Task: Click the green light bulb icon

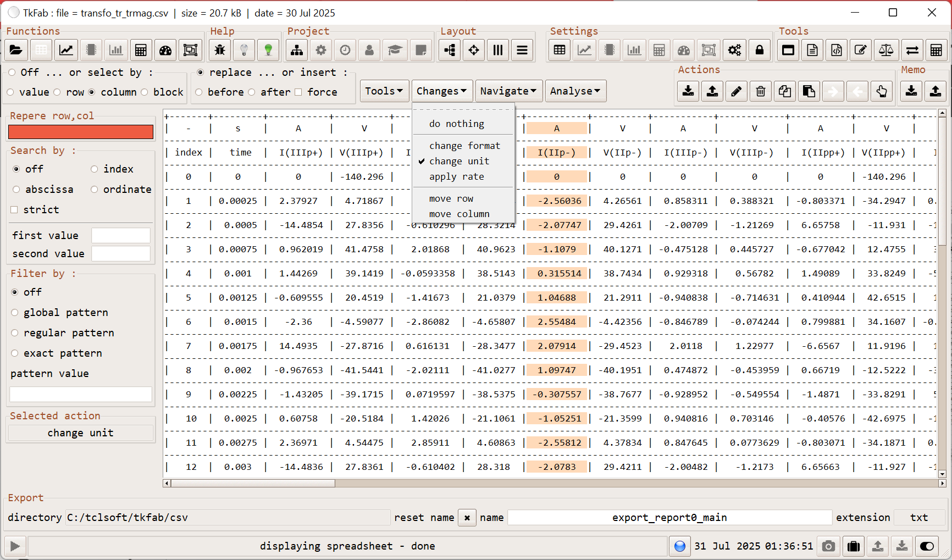Action: [268, 51]
